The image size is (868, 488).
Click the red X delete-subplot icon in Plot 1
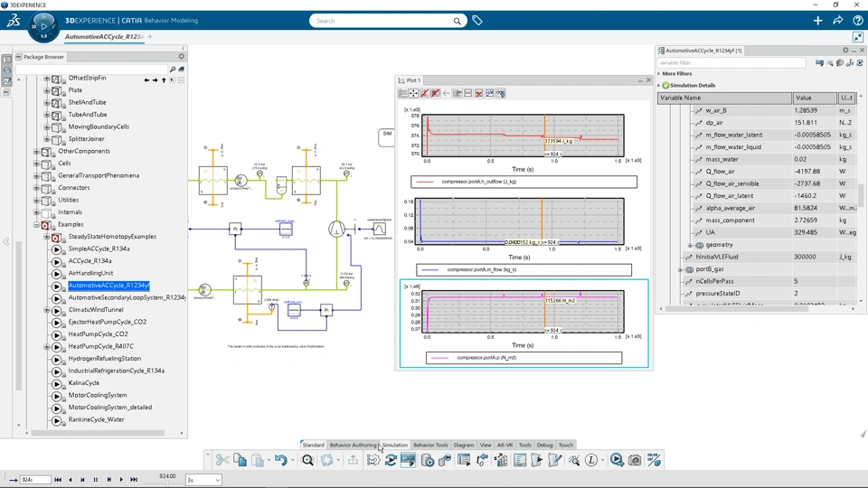point(479,93)
